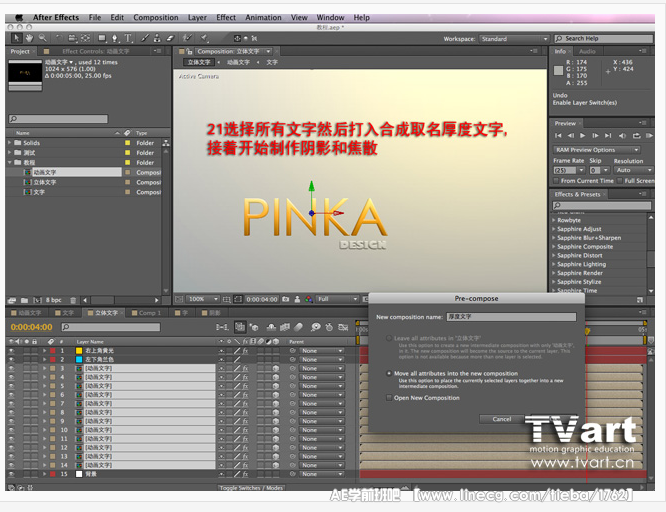
Task: Select the Eraser tool
Action: point(170,38)
